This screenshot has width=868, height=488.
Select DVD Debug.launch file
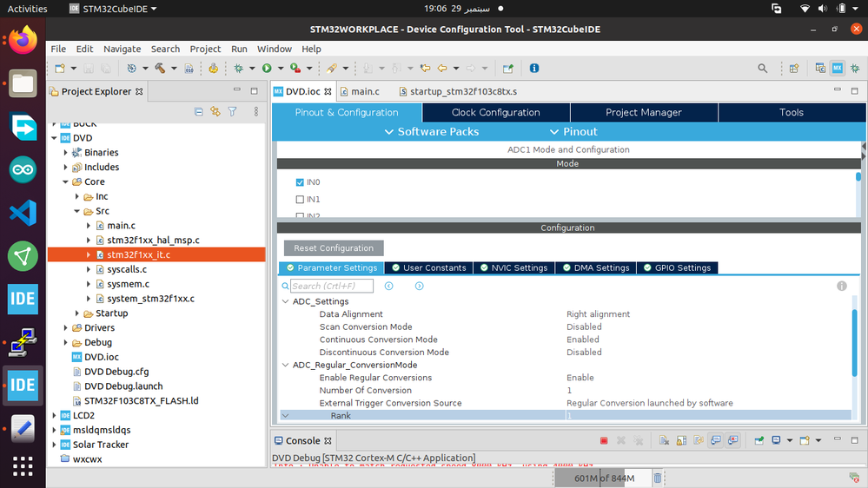[x=123, y=386]
